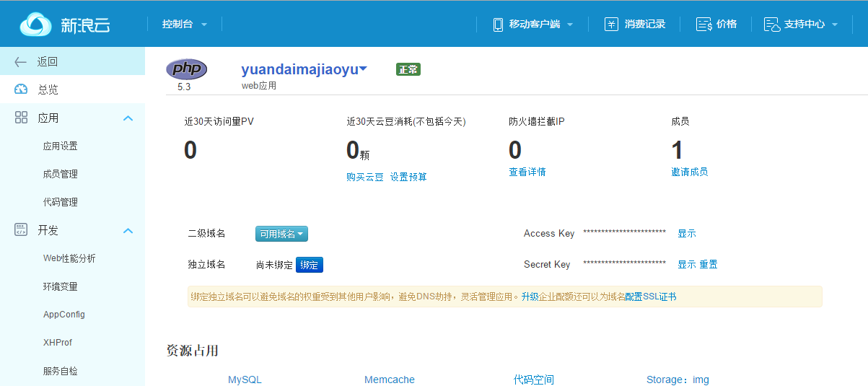Click the 应用 grid icon in sidebar
The width and height of the screenshot is (868, 386).
pos(21,118)
